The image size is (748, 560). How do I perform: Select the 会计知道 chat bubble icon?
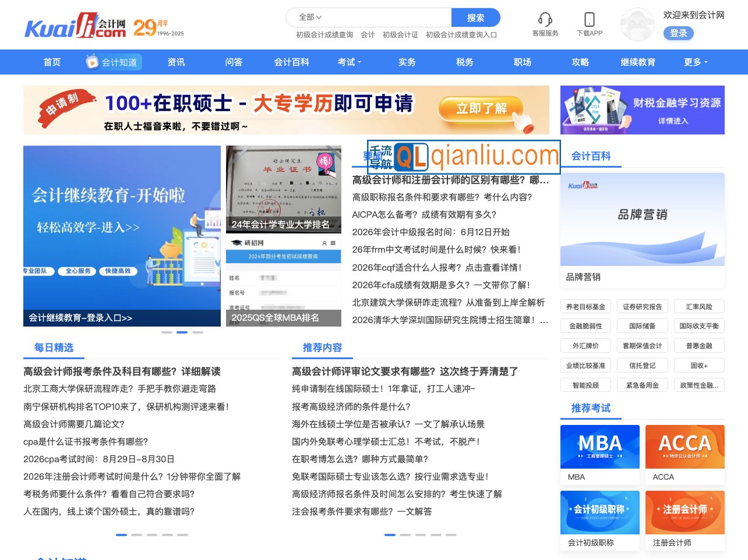(x=92, y=62)
